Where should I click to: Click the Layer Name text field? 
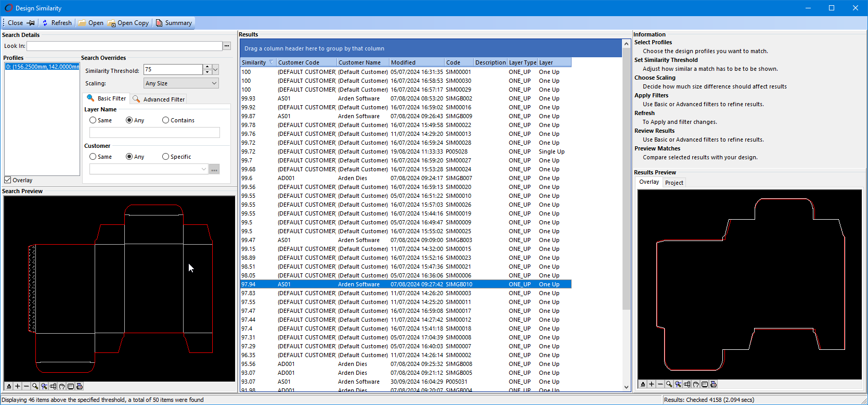(154, 133)
